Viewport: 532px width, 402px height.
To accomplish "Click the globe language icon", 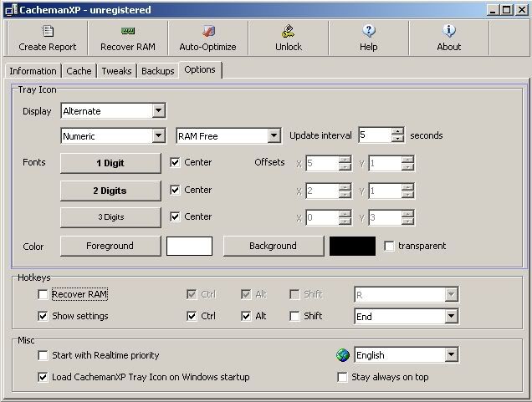I will tap(343, 355).
